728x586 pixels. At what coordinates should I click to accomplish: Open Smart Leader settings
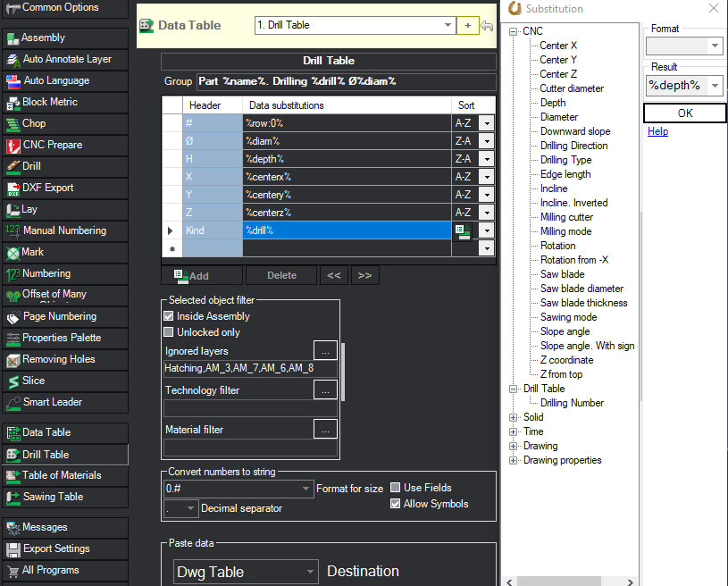(65, 402)
